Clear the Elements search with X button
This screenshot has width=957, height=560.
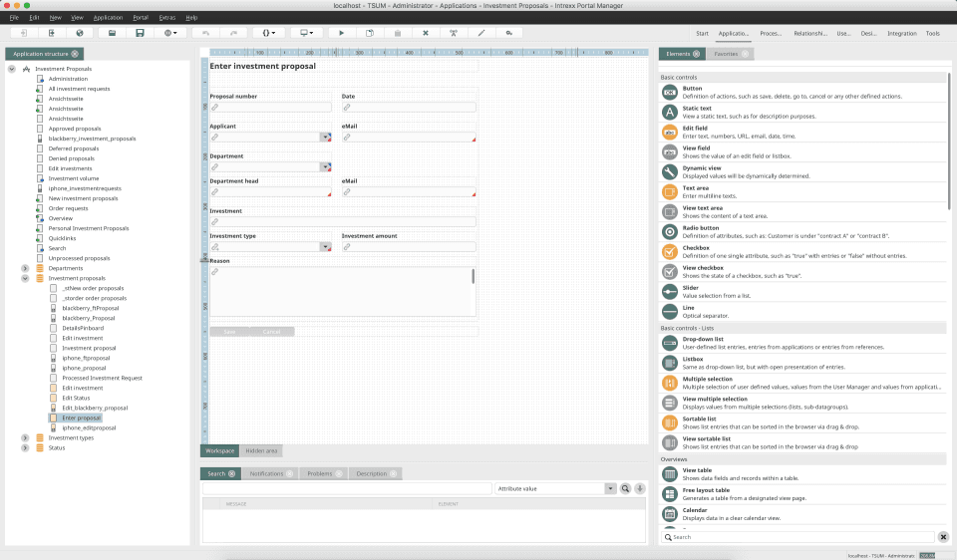click(943, 537)
